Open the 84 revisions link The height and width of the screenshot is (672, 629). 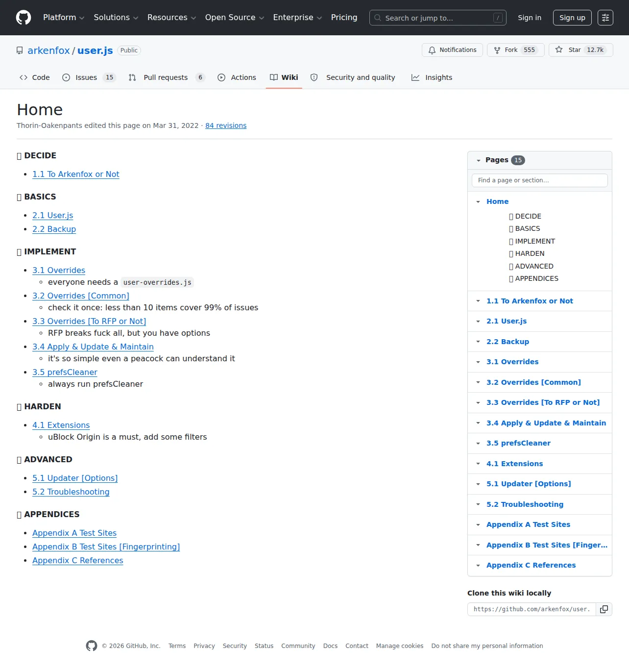click(226, 125)
